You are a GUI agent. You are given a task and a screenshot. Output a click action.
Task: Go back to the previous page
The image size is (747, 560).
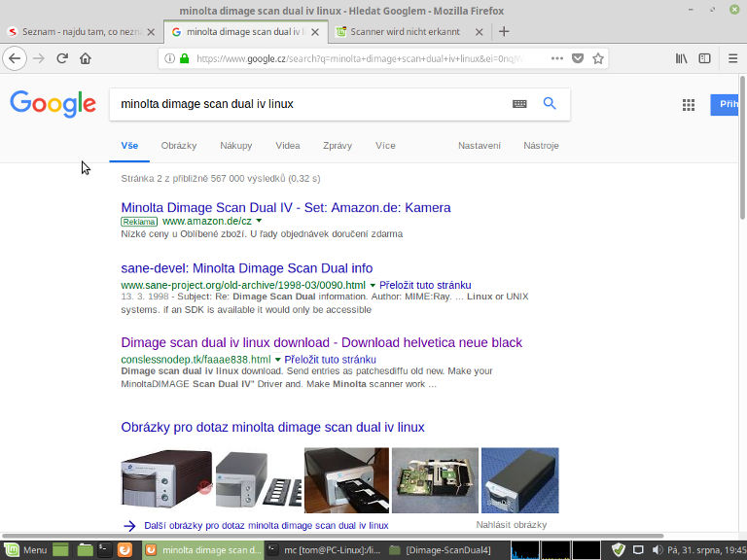15,58
